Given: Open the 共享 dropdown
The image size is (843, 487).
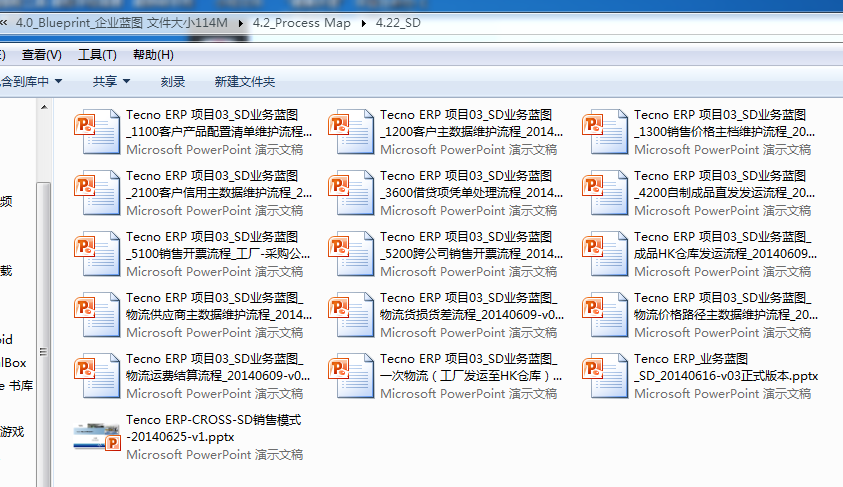Looking at the screenshot, I should coord(111,82).
